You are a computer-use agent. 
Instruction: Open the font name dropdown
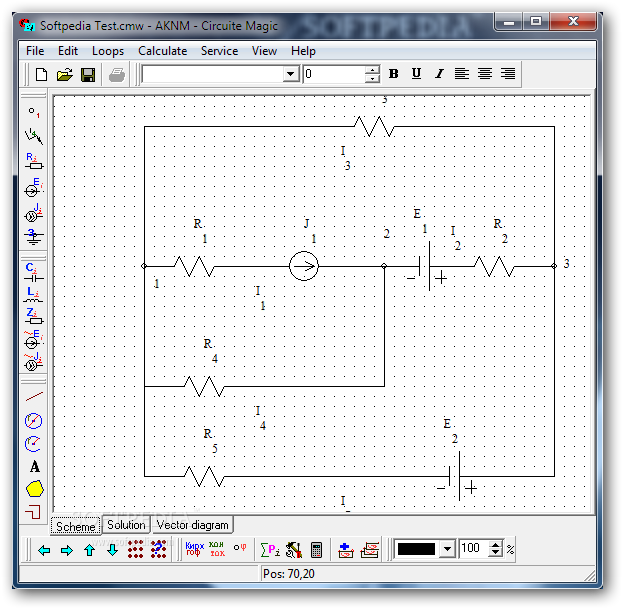[290, 74]
